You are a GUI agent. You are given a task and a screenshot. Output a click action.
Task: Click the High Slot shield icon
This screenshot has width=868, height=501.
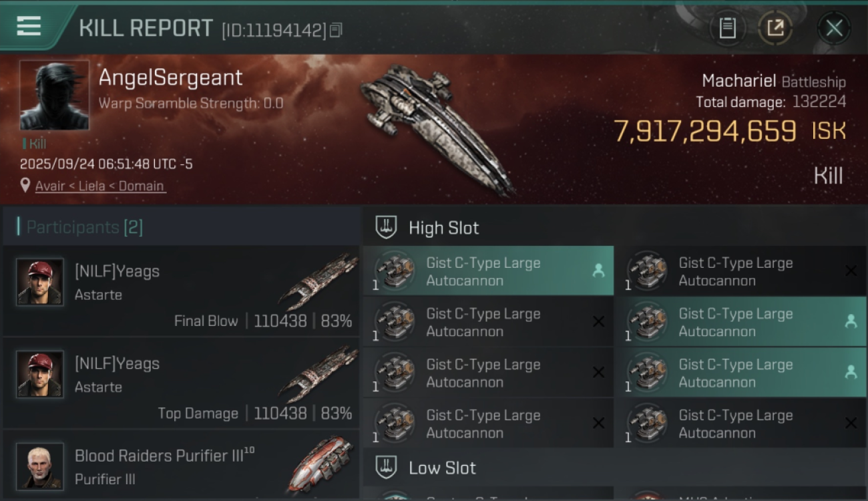(387, 227)
